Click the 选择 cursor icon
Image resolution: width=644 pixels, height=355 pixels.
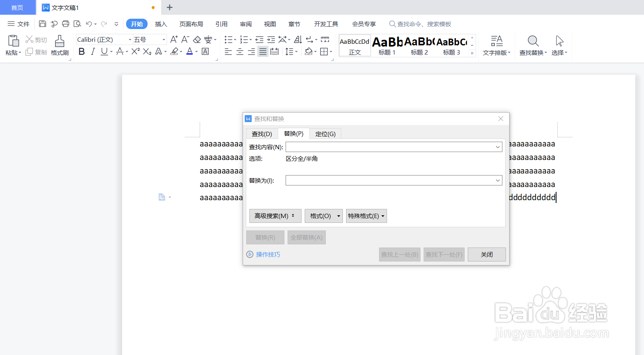tap(559, 41)
